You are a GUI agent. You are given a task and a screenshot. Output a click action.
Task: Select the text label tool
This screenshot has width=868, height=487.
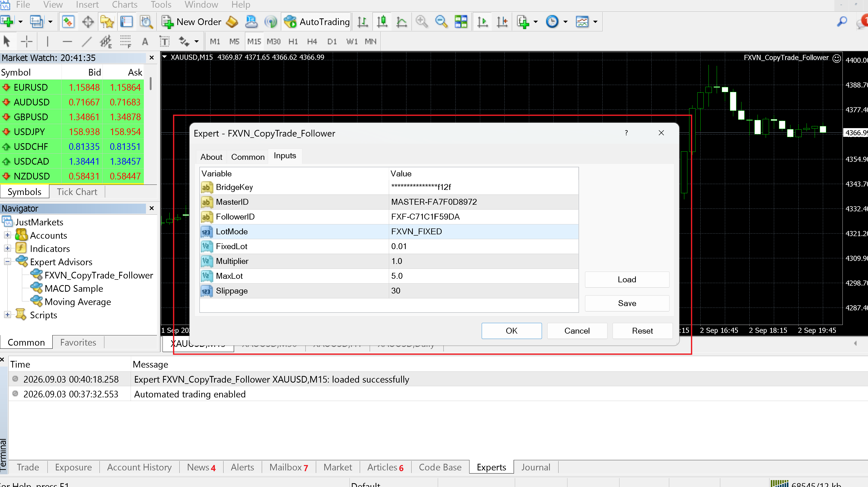pyautogui.click(x=145, y=41)
